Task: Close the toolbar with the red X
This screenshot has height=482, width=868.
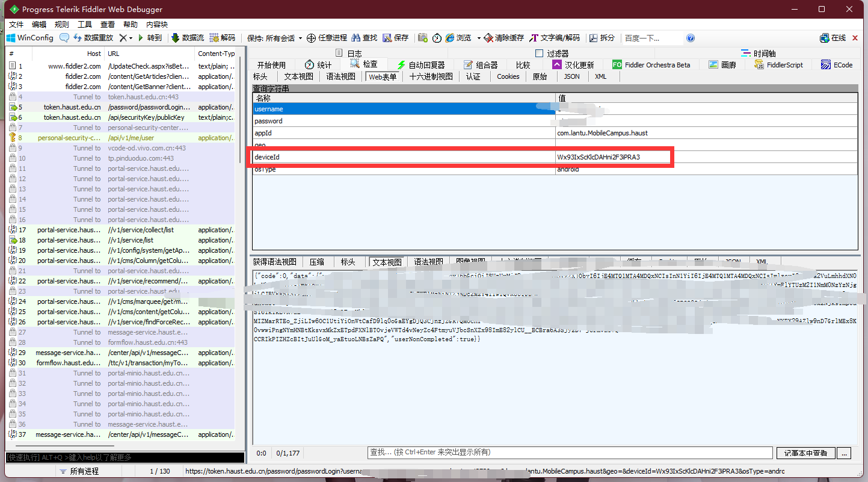Action: (855, 38)
